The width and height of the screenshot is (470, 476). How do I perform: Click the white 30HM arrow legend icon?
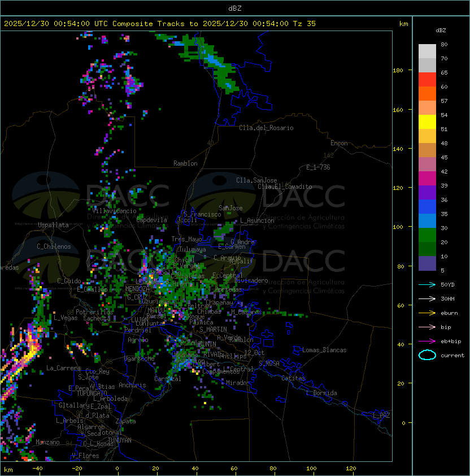[x=427, y=298]
